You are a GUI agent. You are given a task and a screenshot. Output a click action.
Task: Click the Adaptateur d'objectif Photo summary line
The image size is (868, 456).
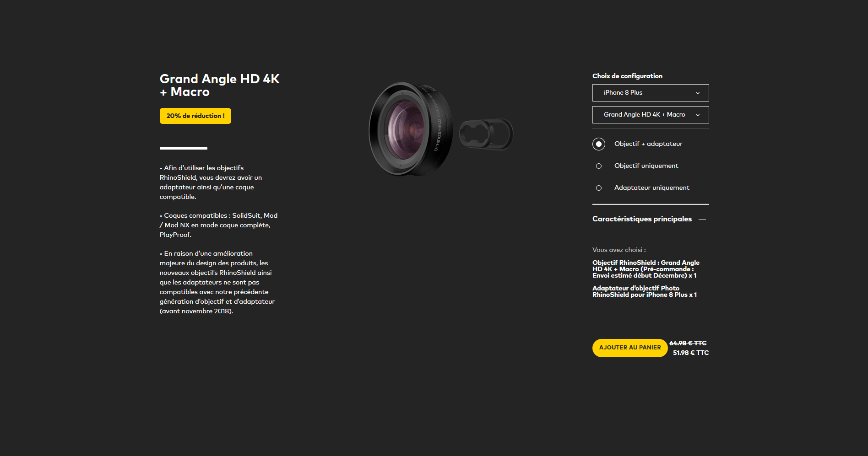tap(645, 291)
